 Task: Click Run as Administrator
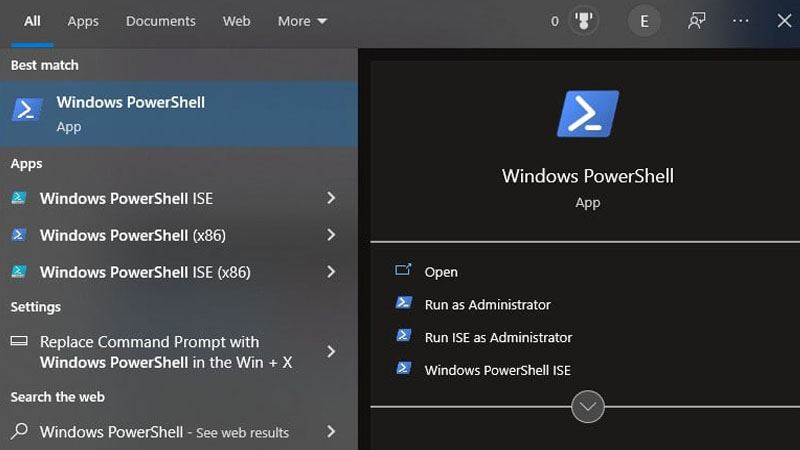[x=488, y=305]
